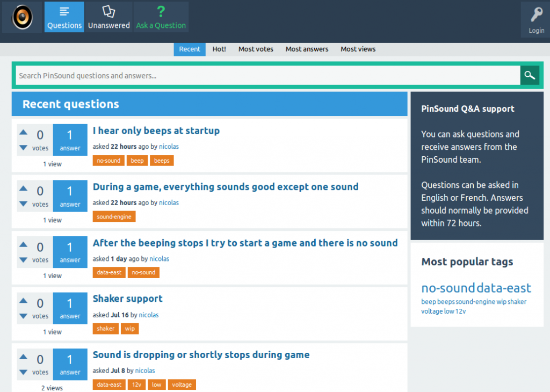Click the 1 answer box for 'After the beeping stops'
Image resolution: width=550 pixels, height=392 pixels.
[70, 252]
